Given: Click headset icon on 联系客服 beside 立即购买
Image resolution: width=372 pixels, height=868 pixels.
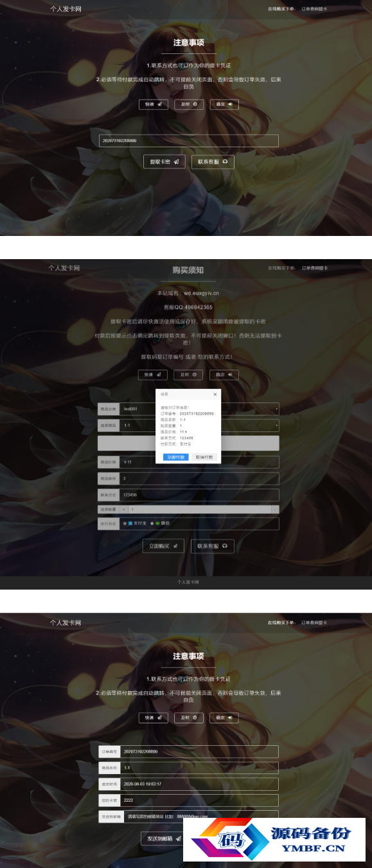Looking at the screenshot, I should 225,546.
